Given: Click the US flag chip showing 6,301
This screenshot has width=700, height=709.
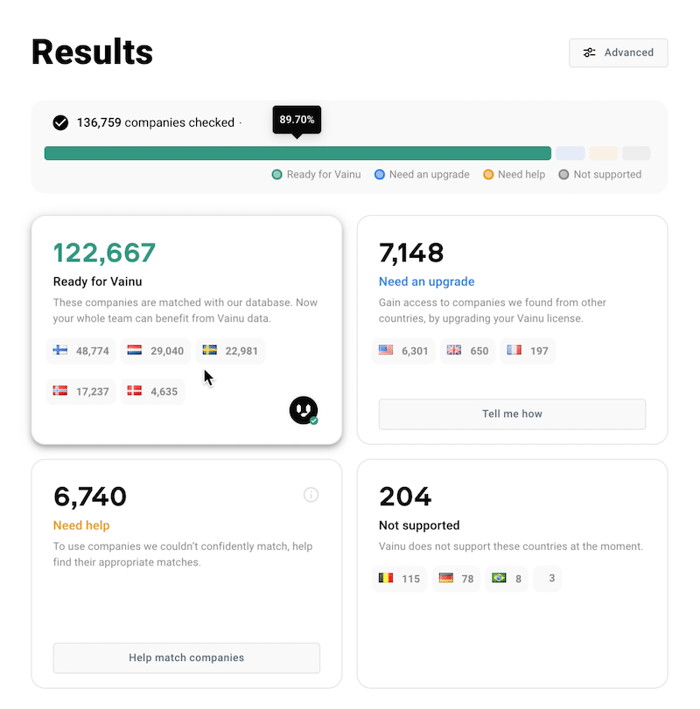Looking at the screenshot, I should [x=403, y=351].
